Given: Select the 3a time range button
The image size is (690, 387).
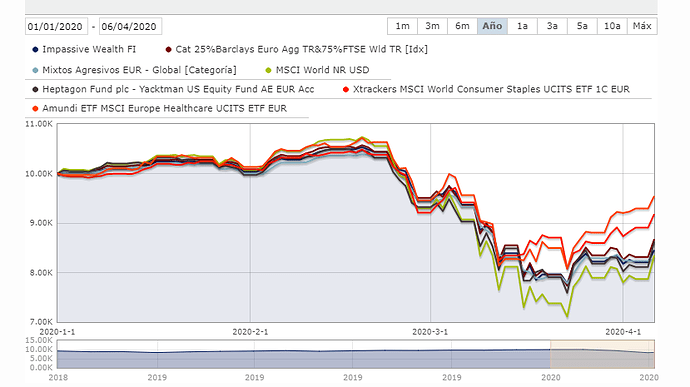Looking at the screenshot, I should pyautogui.click(x=552, y=26).
